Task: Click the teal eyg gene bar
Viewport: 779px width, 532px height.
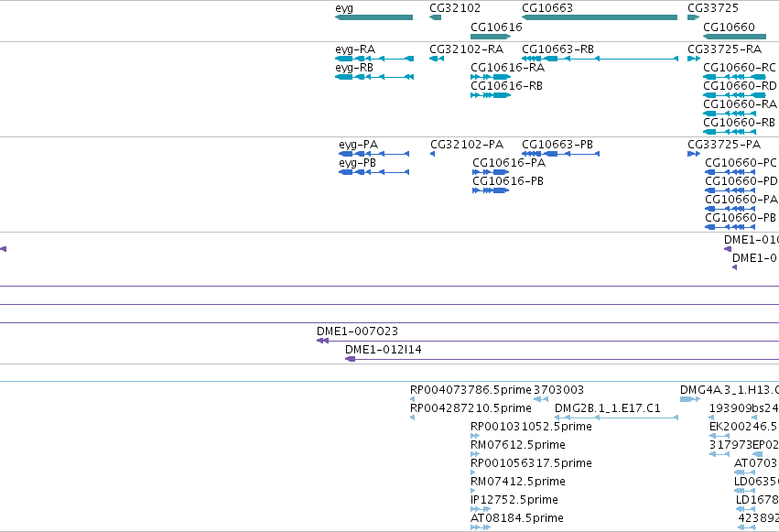Action: click(x=374, y=17)
